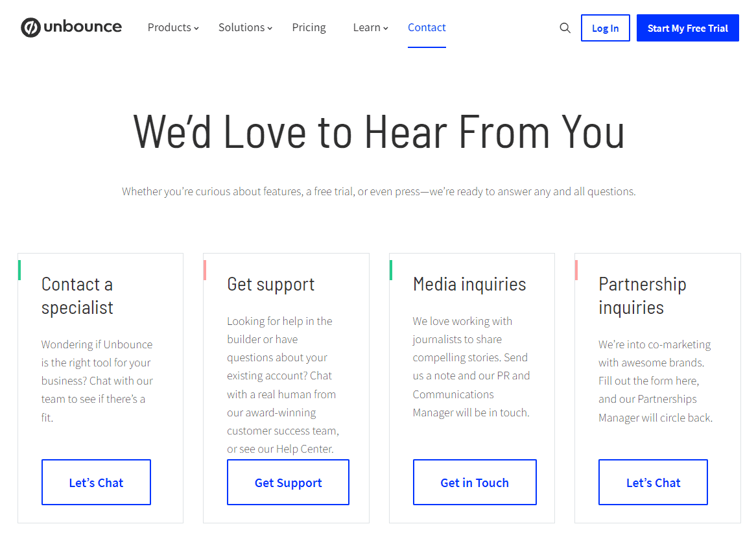Click the Help Center text link
The image size is (756, 537).
coord(304,449)
